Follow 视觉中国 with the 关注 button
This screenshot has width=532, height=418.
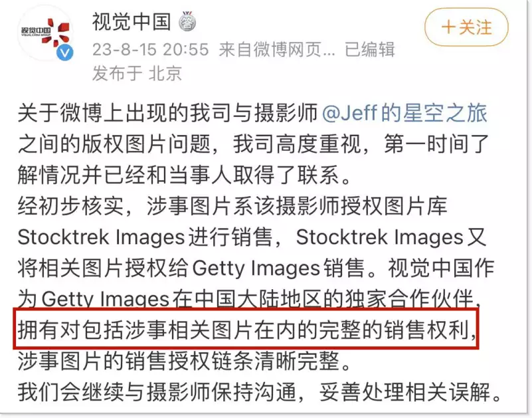tap(466, 27)
